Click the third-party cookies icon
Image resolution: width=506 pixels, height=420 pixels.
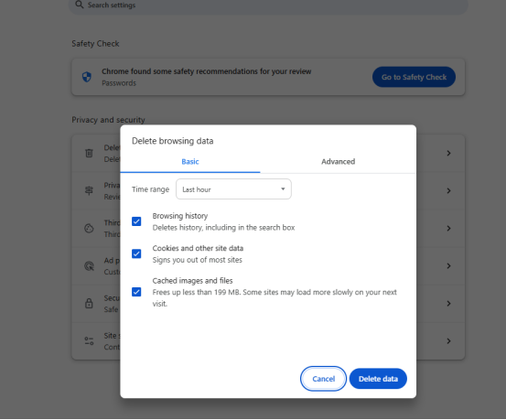89,228
